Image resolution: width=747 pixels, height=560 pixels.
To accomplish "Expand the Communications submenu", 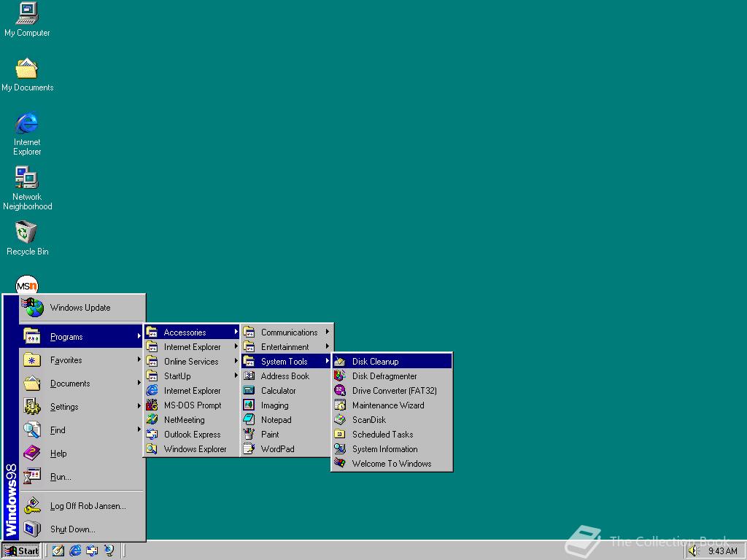I will [286, 332].
